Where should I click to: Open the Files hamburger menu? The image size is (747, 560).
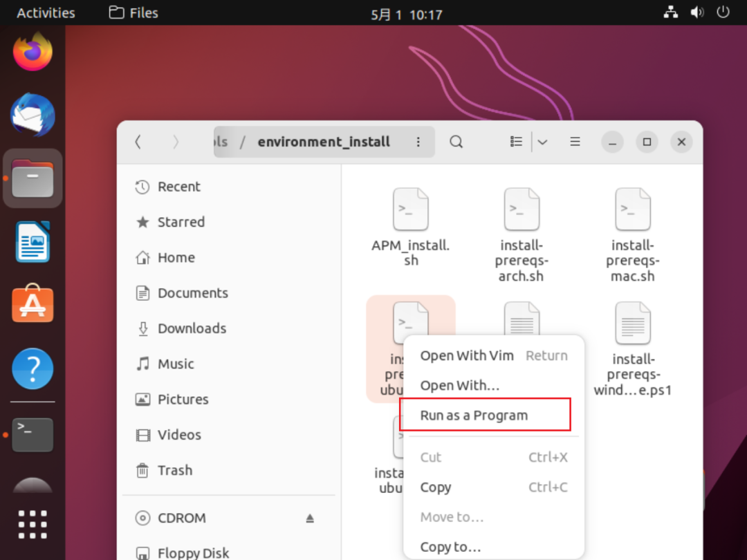575,142
